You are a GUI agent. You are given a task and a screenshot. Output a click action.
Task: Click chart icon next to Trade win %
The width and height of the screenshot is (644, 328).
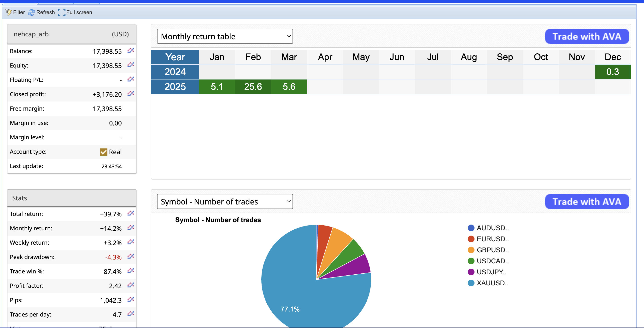pos(130,271)
